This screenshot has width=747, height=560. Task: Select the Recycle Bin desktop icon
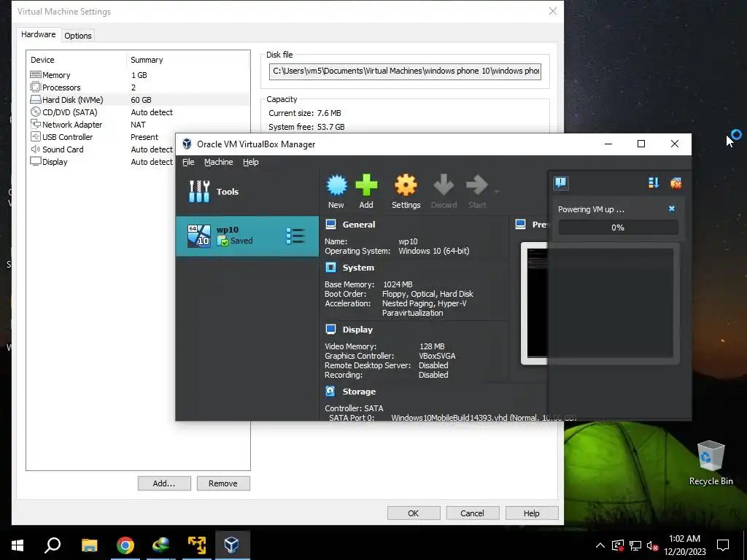tap(711, 463)
